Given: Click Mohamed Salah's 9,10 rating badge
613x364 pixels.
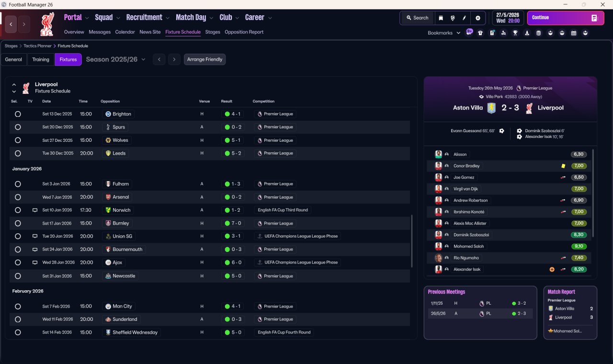Looking at the screenshot, I should (579, 246).
